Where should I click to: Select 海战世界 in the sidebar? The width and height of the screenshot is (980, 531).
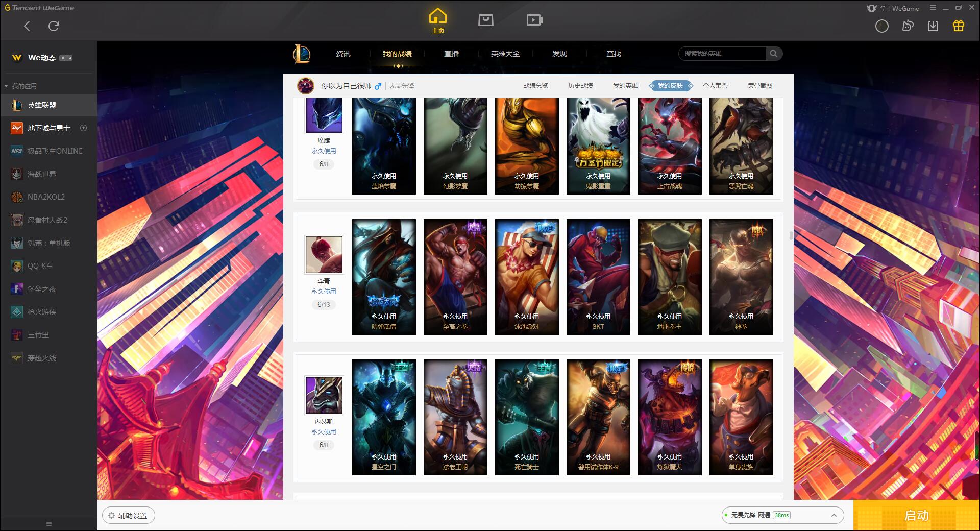48,174
